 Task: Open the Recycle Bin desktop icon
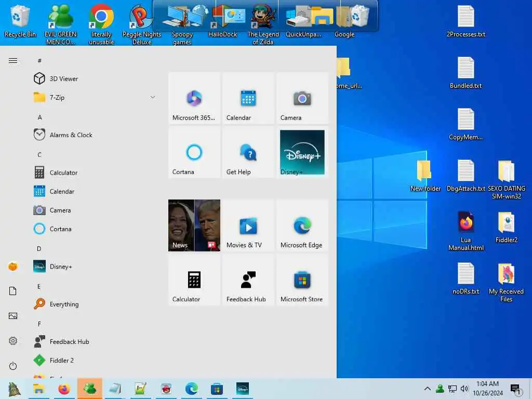20,21
